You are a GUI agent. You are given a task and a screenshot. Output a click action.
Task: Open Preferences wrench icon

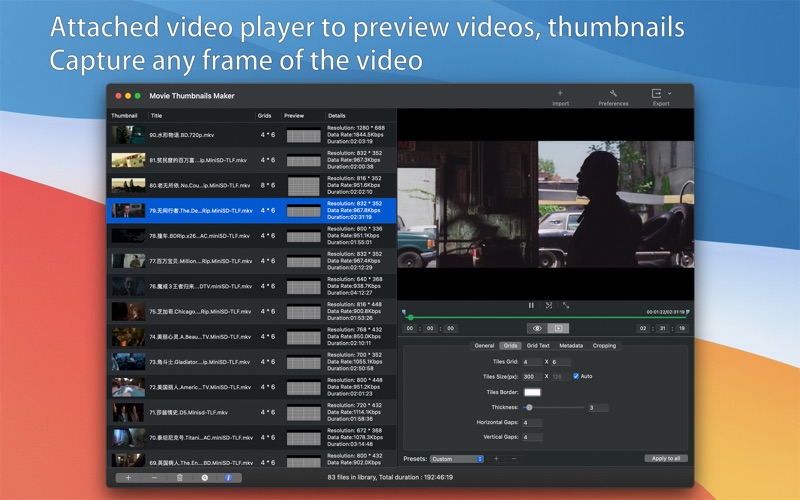613,93
